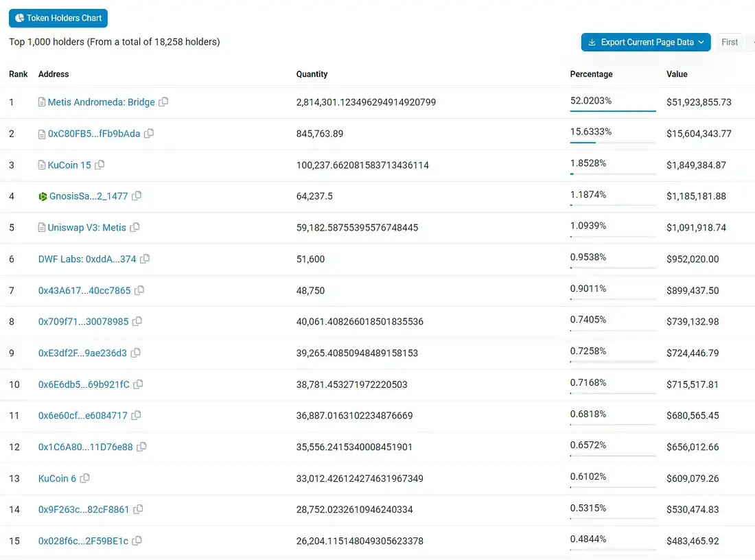Go to First page of holders
Image resolution: width=755 pixels, height=560 pixels.
coord(730,43)
